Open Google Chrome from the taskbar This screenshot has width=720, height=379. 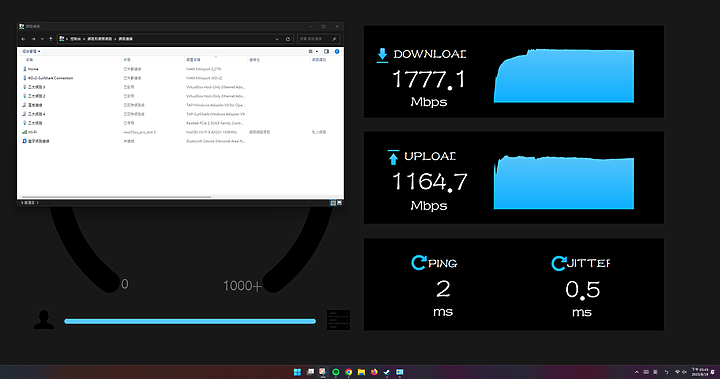(349, 372)
